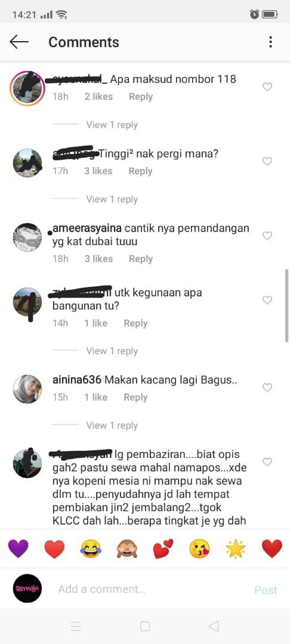Tap the Post button
Image resolution: width=290 pixels, height=644 pixels.
266,590
